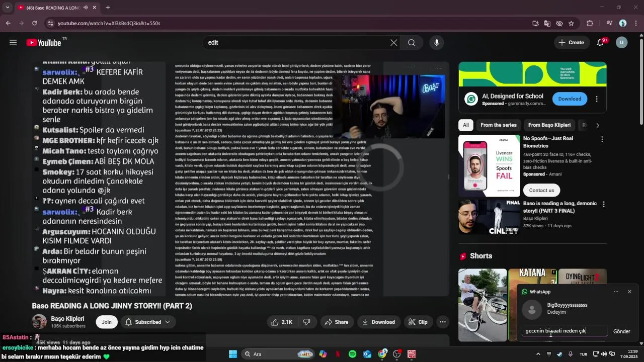Open options for Part 3 Final video

604,205
